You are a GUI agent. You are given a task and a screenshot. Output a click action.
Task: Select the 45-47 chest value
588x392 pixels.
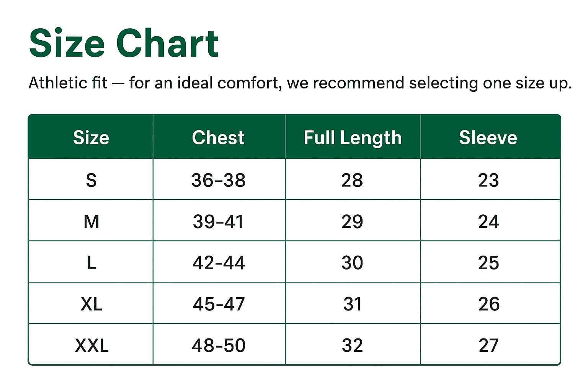pyautogui.click(x=219, y=304)
